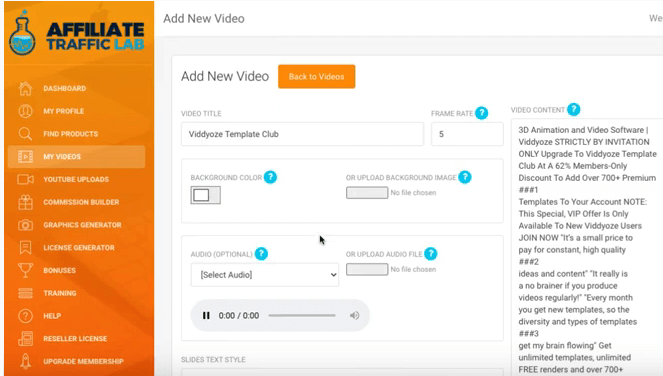Click inside the Video Content text area

point(587,247)
